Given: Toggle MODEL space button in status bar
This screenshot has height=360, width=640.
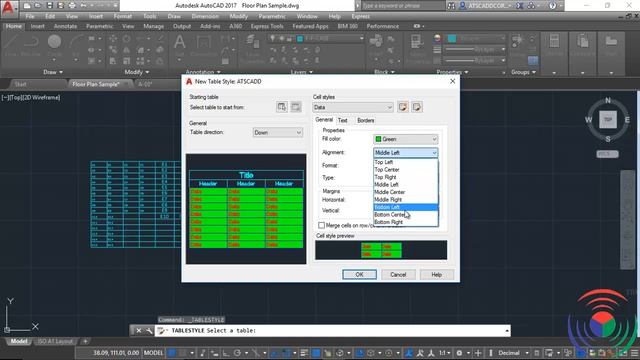Looking at the screenshot, I should click(153, 353).
